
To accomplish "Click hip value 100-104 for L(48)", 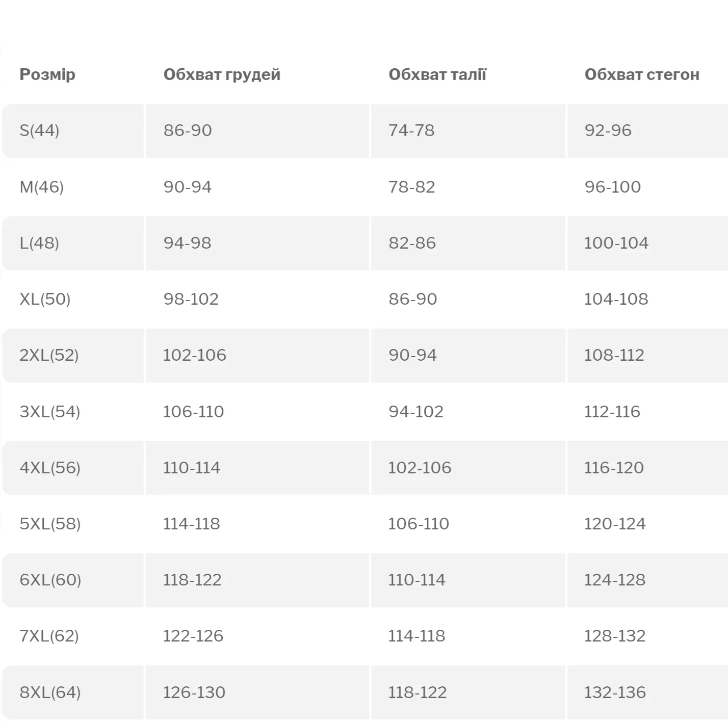I will pos(616,243).
